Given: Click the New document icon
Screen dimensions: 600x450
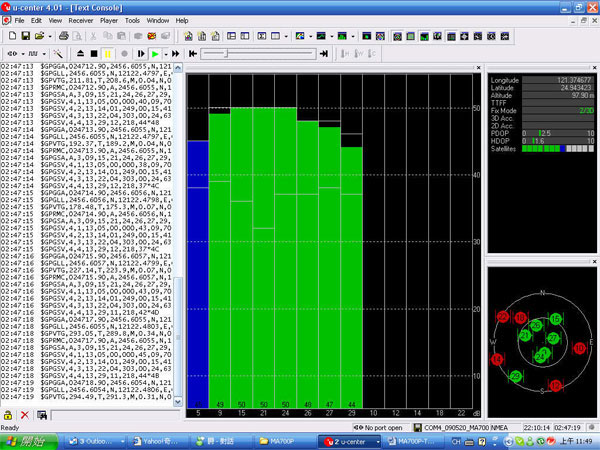Looking at the screenshot, I should pyautogui.click(x=12, y=36).
